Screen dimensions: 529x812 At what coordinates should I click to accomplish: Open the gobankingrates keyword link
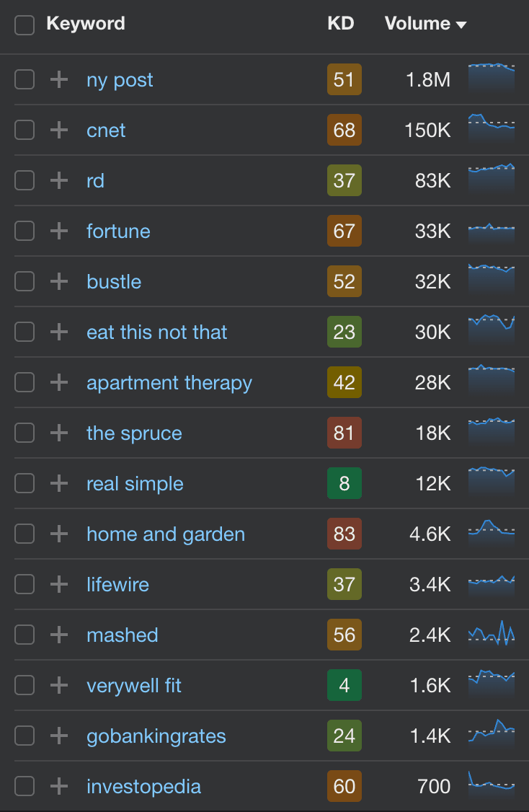pyautogui.click(x=156, y=736)
